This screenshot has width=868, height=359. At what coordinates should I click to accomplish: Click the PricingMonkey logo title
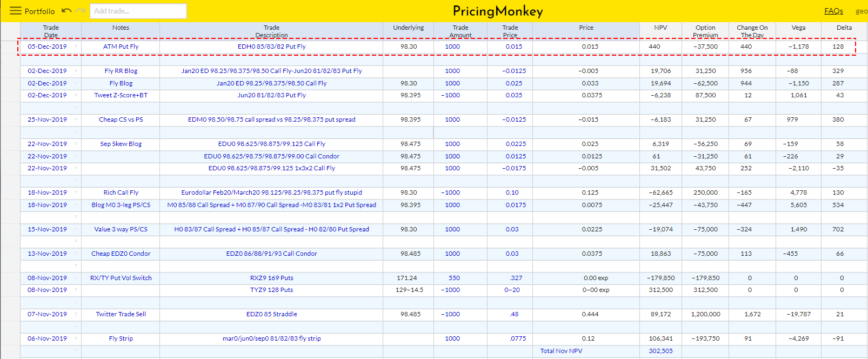pos(498,11)
